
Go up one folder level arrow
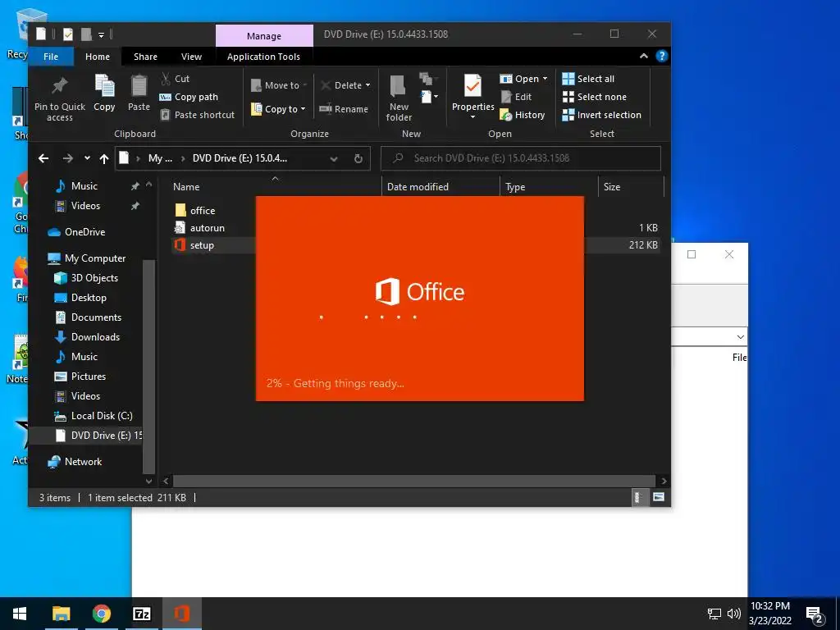click(104, 158)
